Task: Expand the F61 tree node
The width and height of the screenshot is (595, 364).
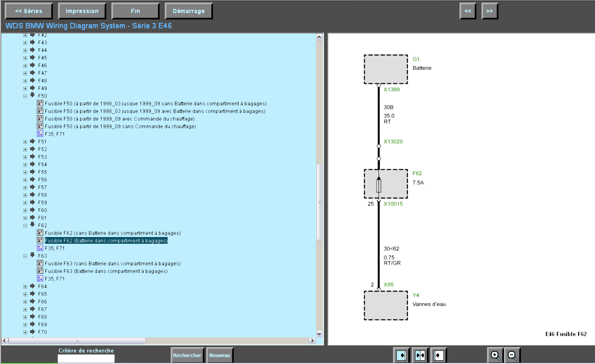Action: click(25, 218)
